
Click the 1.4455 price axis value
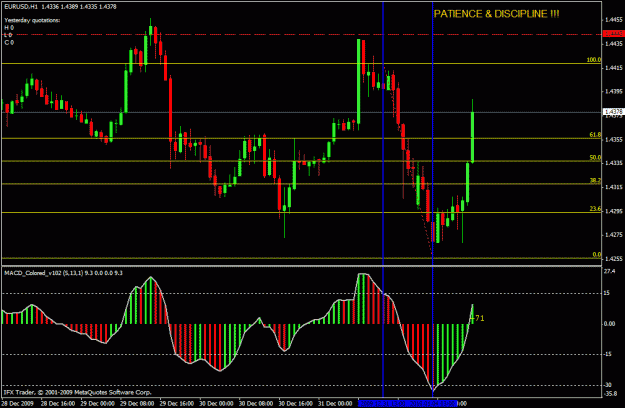(613, 20)
